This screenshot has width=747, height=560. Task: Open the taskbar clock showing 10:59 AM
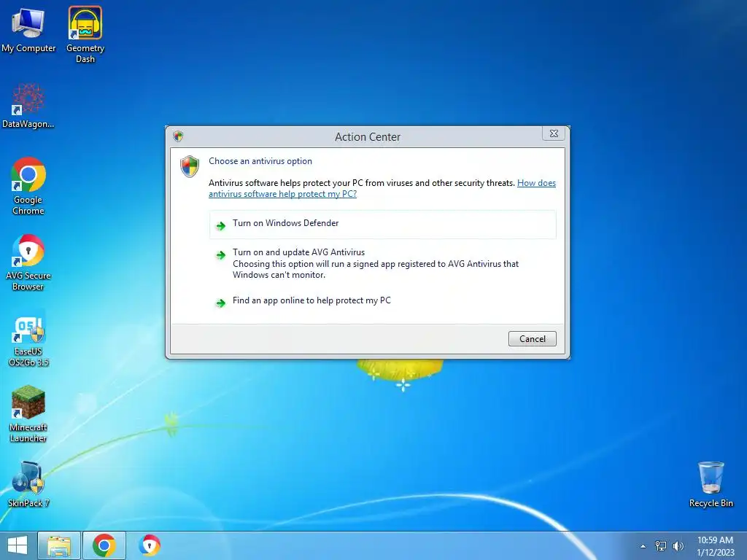point(715,546)
